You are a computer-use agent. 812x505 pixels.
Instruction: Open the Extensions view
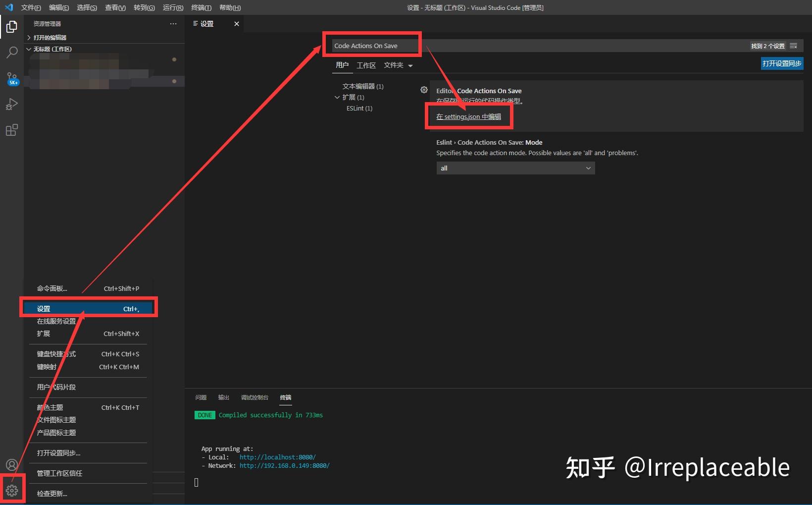pyautogui.click(x=11, y=130)
